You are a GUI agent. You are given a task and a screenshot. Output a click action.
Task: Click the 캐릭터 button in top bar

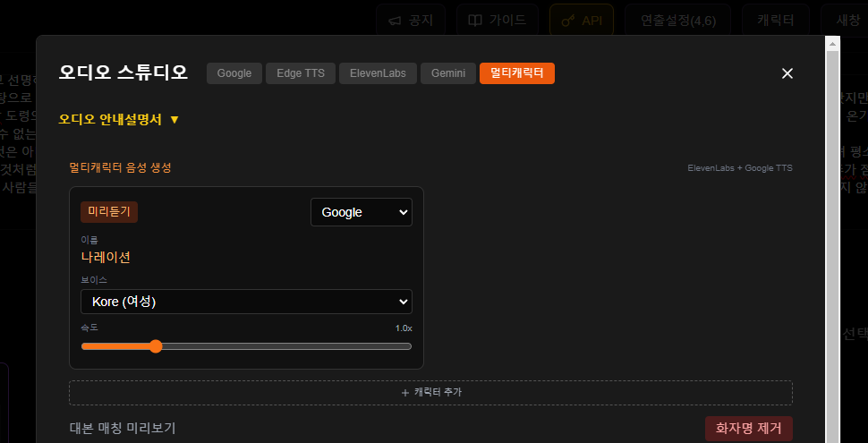click(x=775, y=20)
